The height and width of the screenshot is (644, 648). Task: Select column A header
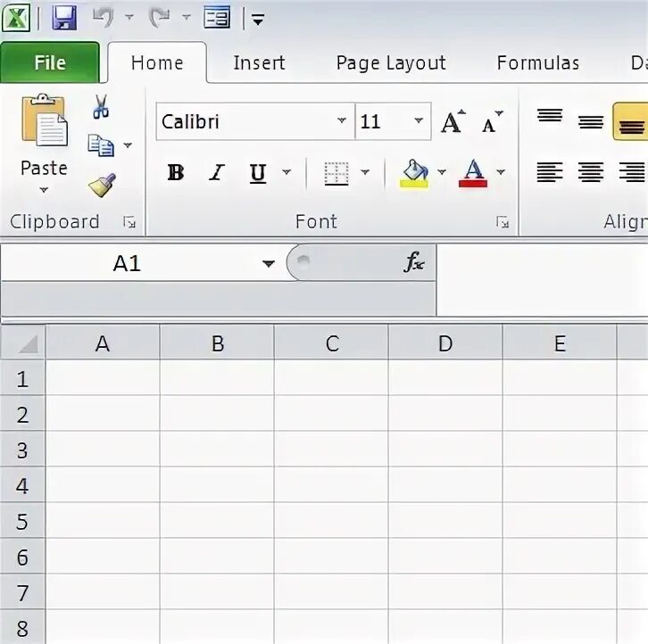click(x=103, y=343)
